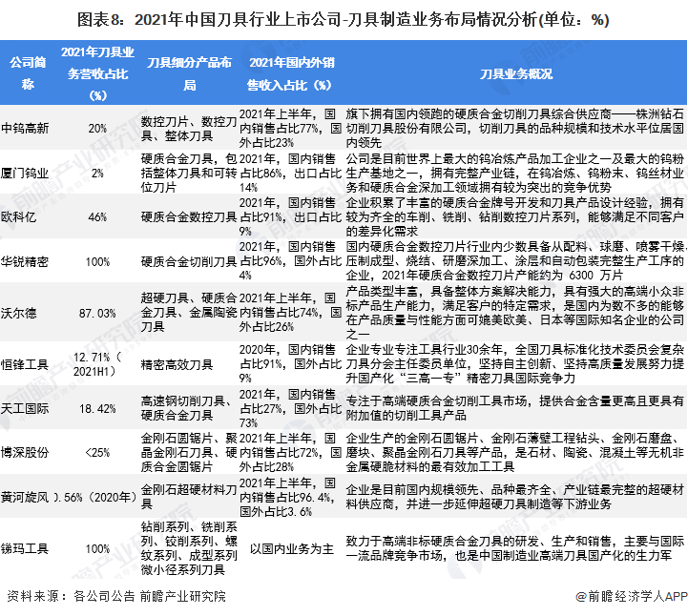Select the company name '华锐精密'
688x616 pixels.
click(x=25, y=261)
